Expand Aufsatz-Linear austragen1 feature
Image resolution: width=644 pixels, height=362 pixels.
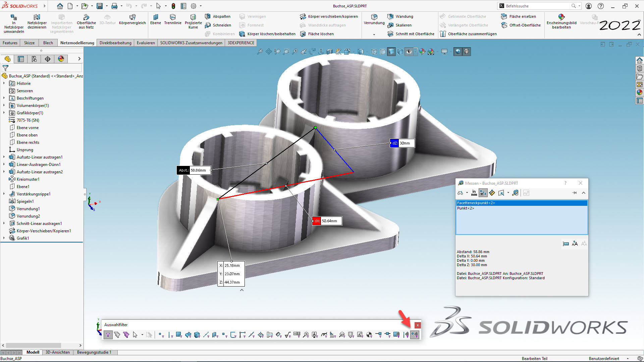coord(4,157)
